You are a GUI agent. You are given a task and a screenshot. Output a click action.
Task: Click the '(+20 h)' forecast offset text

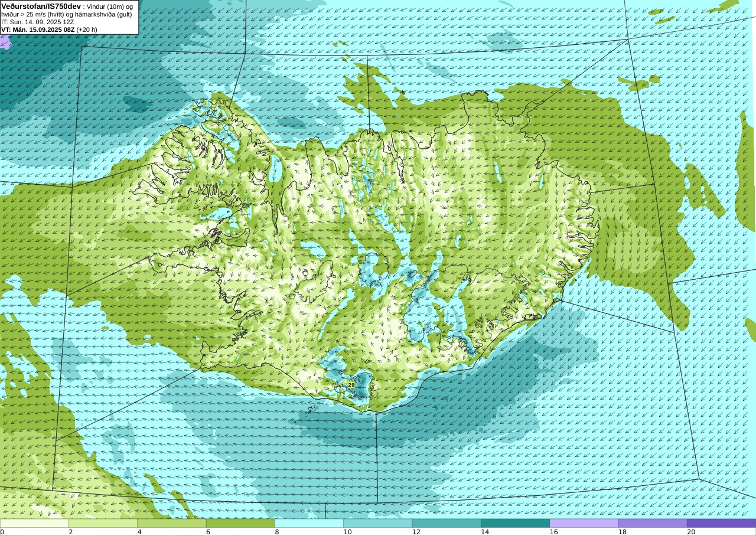(x=87, y=30)
